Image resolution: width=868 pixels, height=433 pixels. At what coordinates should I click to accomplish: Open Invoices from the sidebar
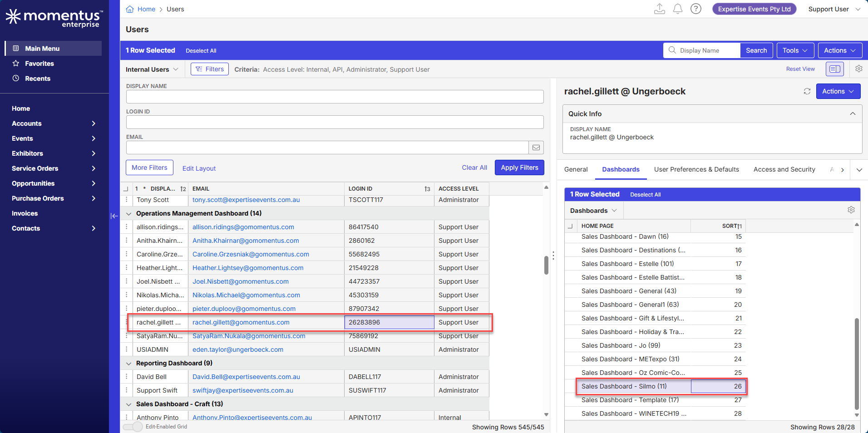coord(25,213)
